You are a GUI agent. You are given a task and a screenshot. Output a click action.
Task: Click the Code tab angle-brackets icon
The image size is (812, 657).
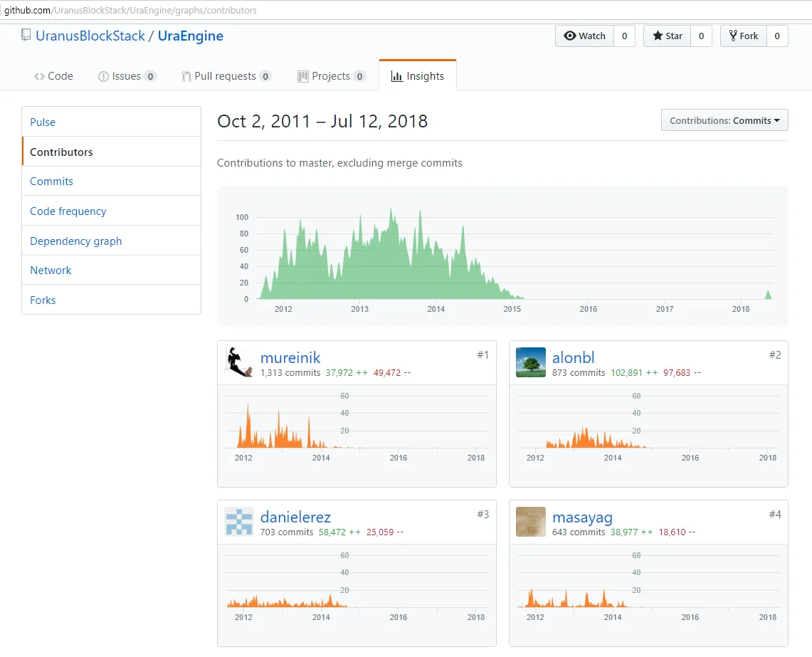pyautogui.click(x=39, y=76)
